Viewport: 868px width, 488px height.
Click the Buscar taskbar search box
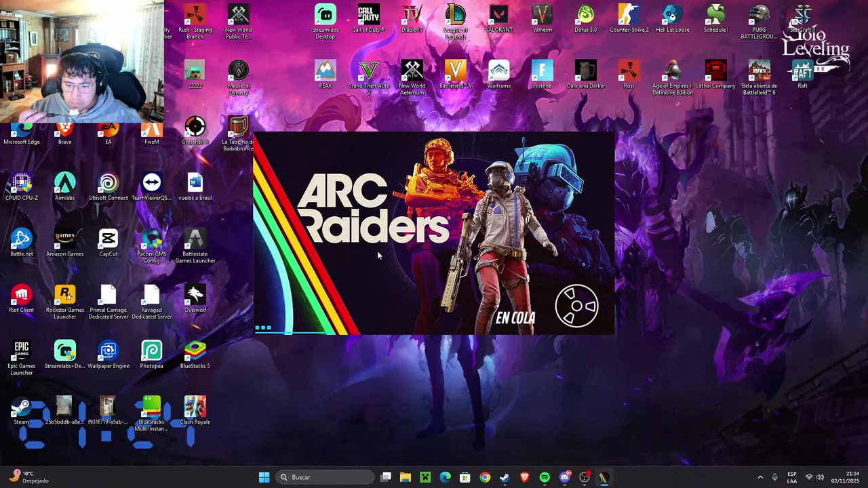(325, 477)
